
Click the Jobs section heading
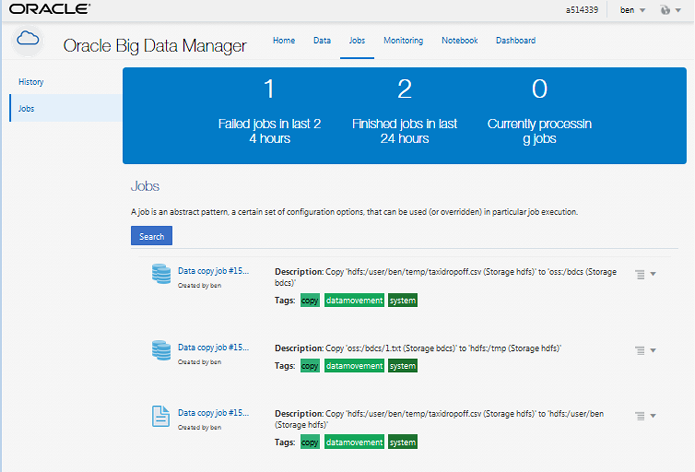click(145, 186)
